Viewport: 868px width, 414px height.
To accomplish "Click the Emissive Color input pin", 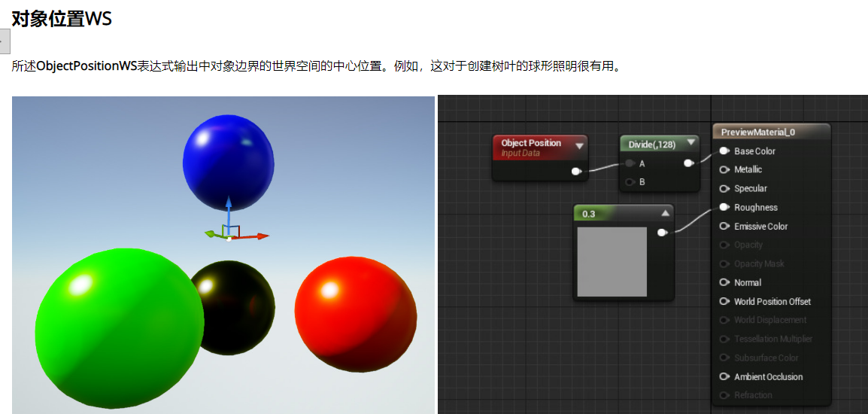I will [724, 226].
